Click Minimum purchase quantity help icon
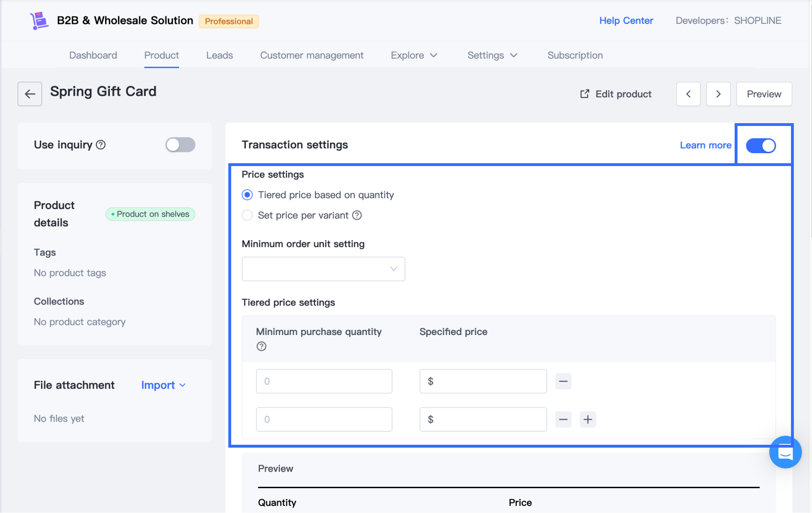Screen dimensions: 812x513 (261, 346)
